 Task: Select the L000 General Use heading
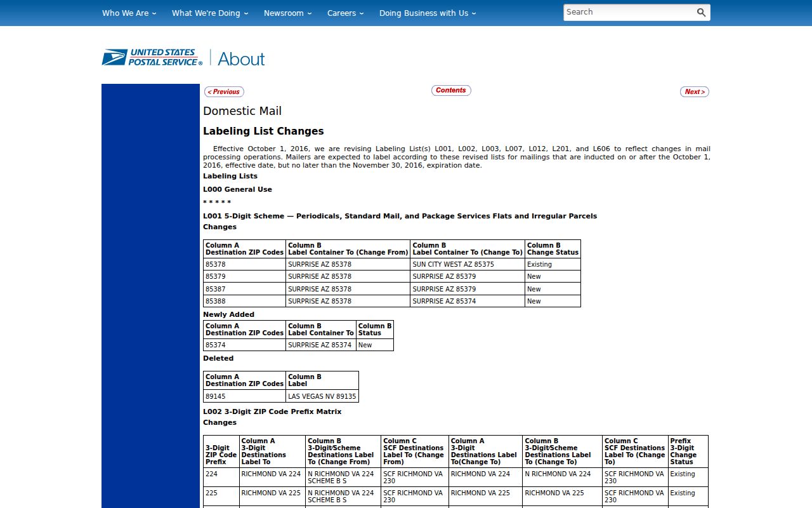(237, 189)
